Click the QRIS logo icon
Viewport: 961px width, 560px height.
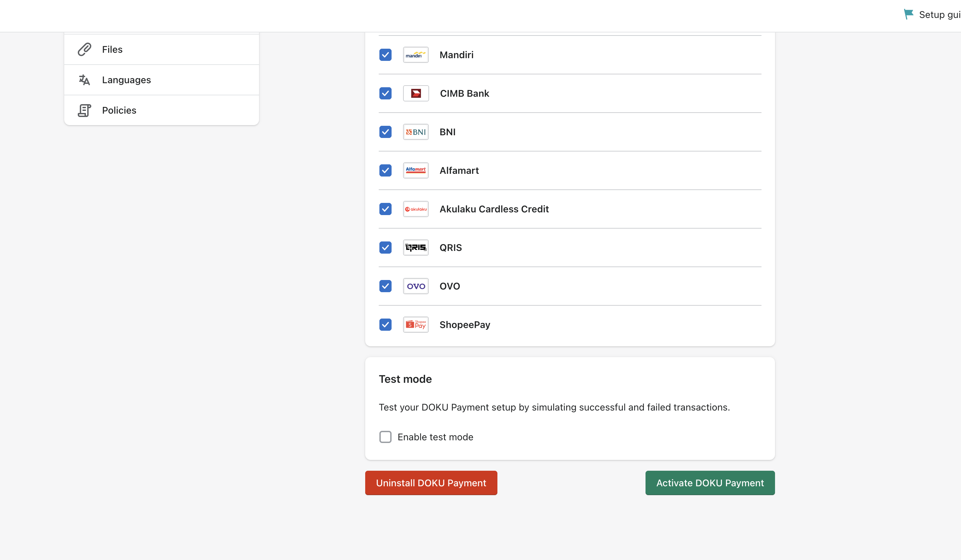coord(416,248)
